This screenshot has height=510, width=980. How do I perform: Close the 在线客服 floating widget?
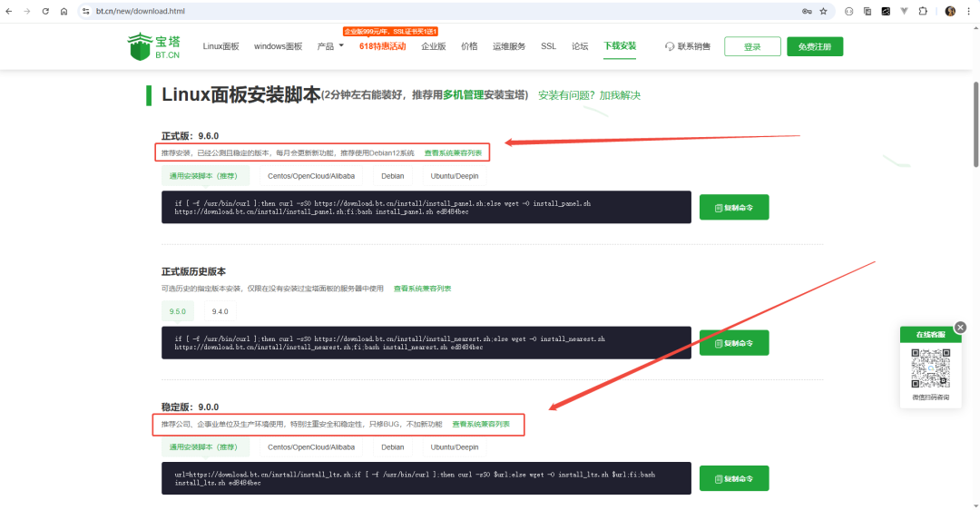tap(961, 328)
